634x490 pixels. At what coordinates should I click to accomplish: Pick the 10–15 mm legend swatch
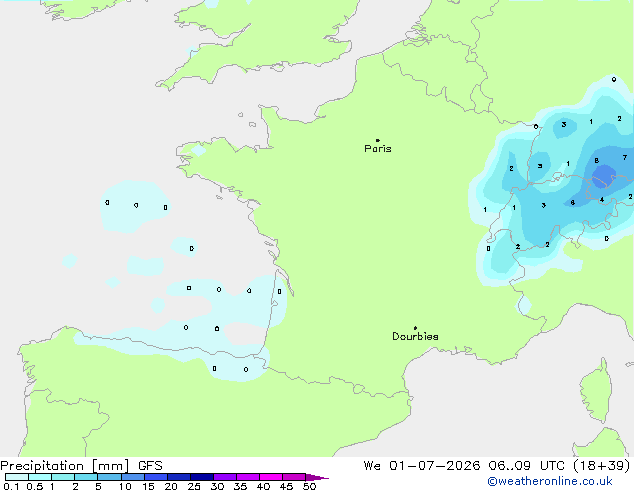click(x=132, y=477)
